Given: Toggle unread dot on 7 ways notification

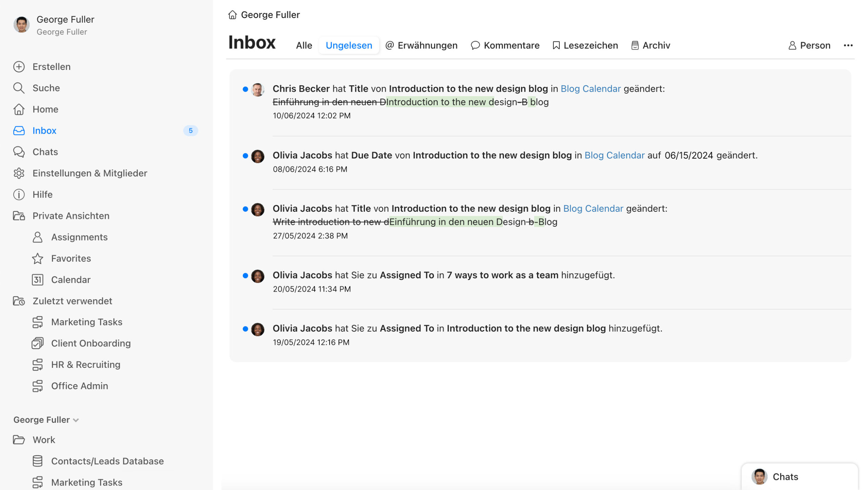Looking at the screenshot, I should [x=245, y=276].
